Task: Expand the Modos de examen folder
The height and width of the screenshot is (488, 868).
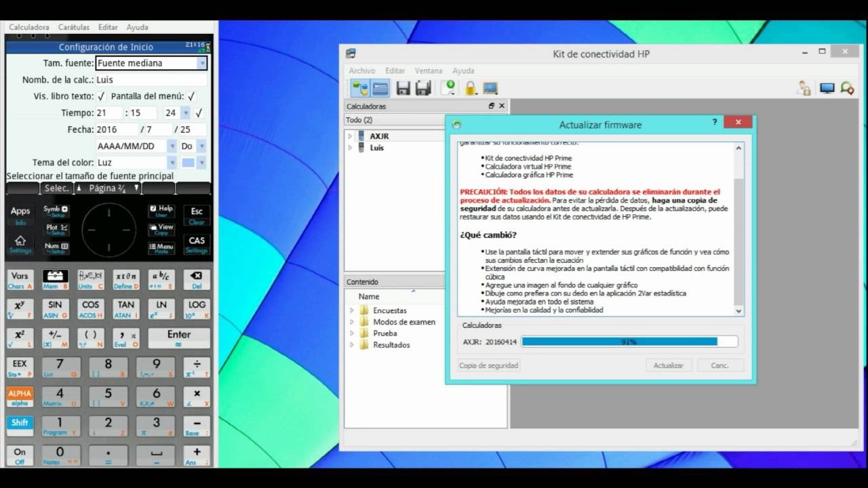Action: tap(351, 322)
